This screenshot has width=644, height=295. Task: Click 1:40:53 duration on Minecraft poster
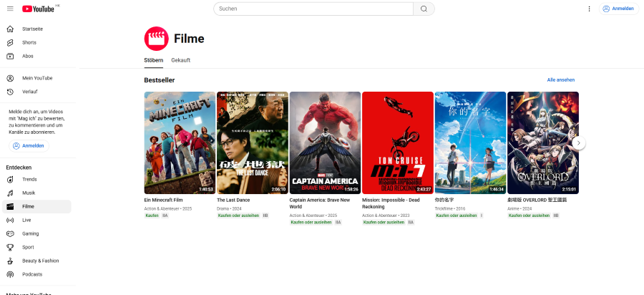(206, 190)
